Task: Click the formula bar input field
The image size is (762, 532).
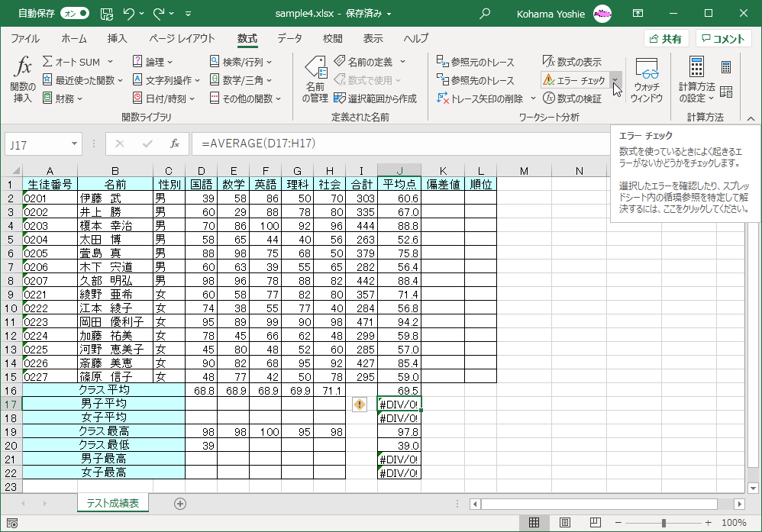Action: pos(400,143)
